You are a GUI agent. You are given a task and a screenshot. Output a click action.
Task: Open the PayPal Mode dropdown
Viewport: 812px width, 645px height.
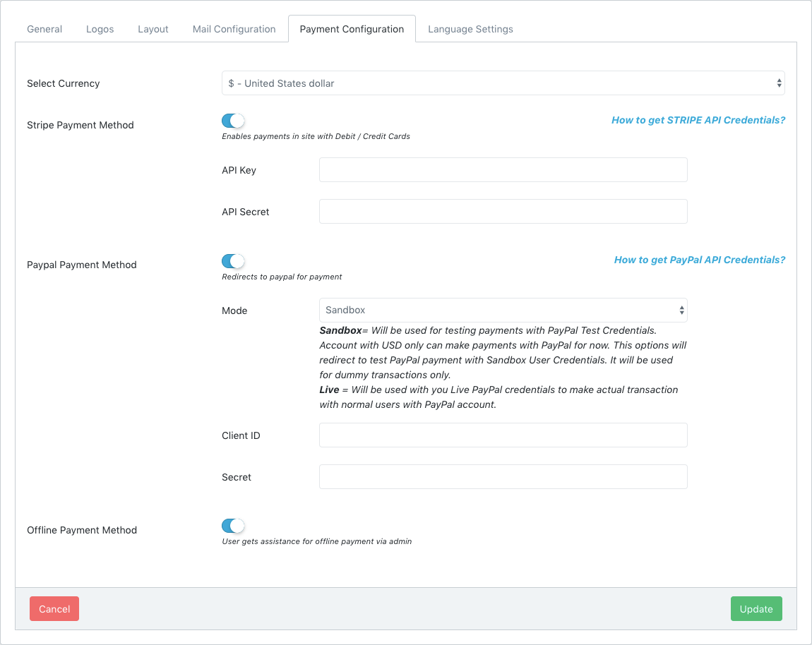tap(503, 310)
